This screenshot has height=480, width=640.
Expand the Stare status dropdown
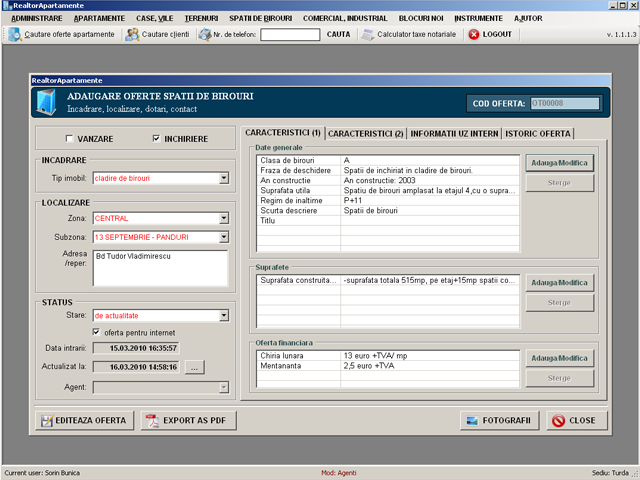click(223, 316)
